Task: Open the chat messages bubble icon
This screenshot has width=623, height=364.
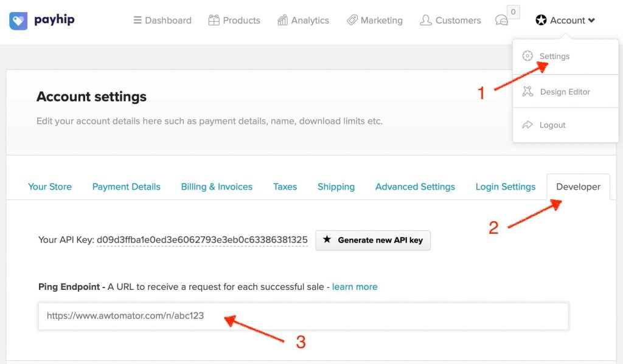Action: 501,20
